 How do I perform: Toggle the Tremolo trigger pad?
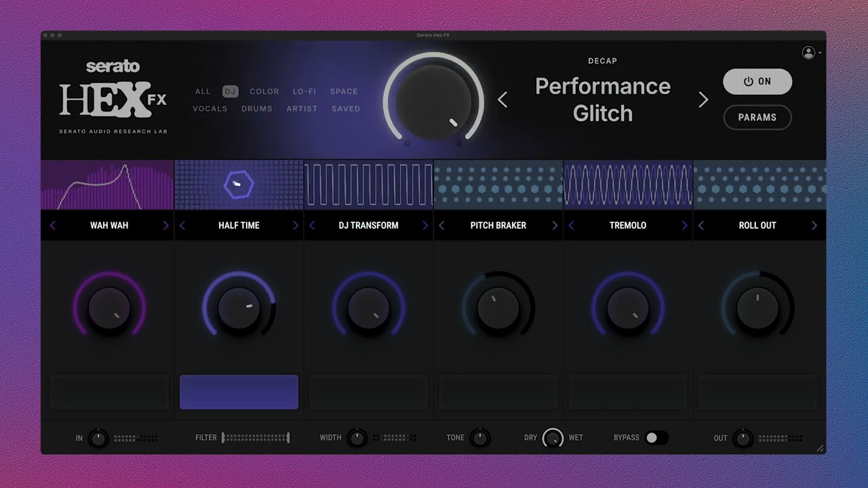(x=628, y=392)
